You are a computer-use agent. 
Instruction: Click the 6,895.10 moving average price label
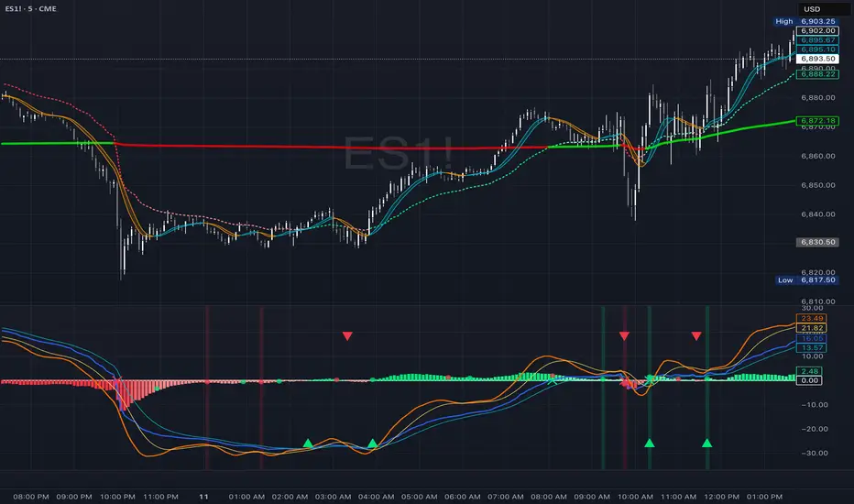[817, 49]
